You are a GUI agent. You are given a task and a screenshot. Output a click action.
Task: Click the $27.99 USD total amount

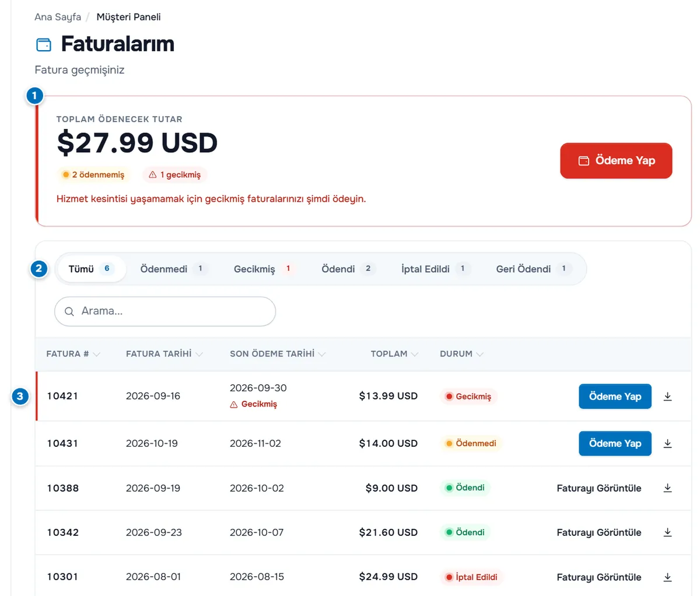(x=137, y=143)
